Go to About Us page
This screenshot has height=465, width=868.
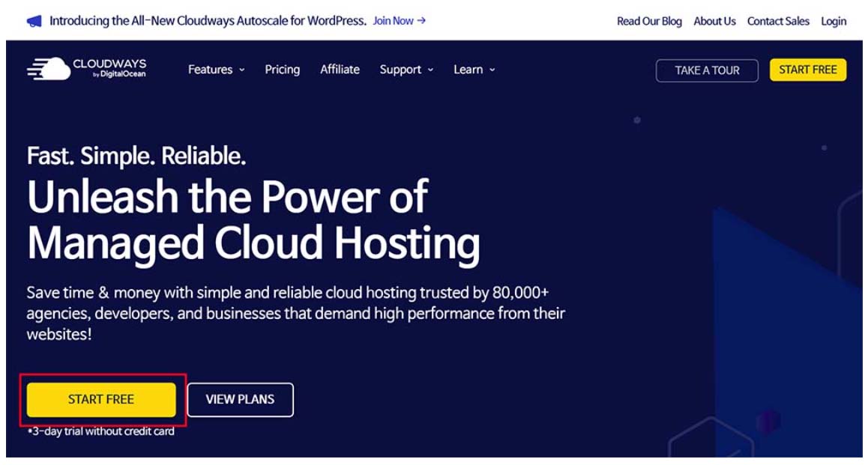click(714, 22)
